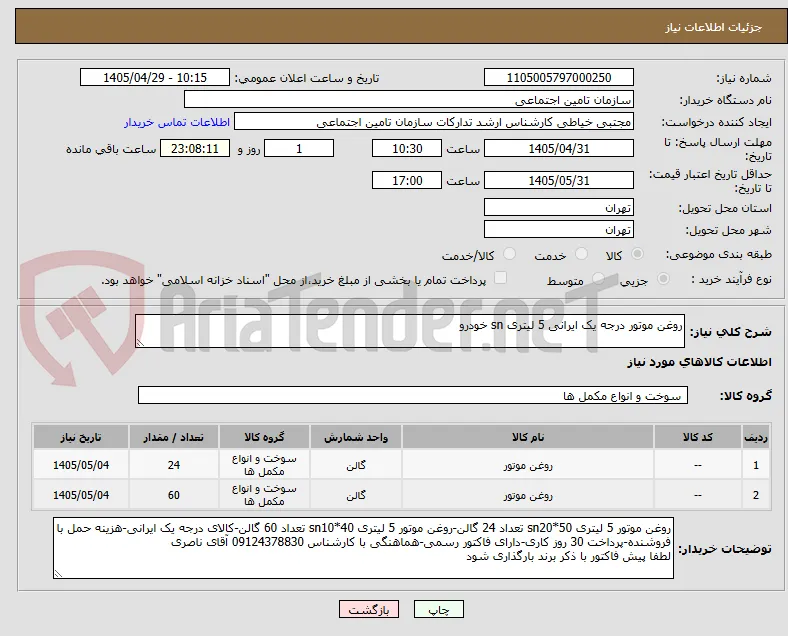Click the resize handle of buyer notes box
Screen dimensions: 788x636
pos(58,574)
